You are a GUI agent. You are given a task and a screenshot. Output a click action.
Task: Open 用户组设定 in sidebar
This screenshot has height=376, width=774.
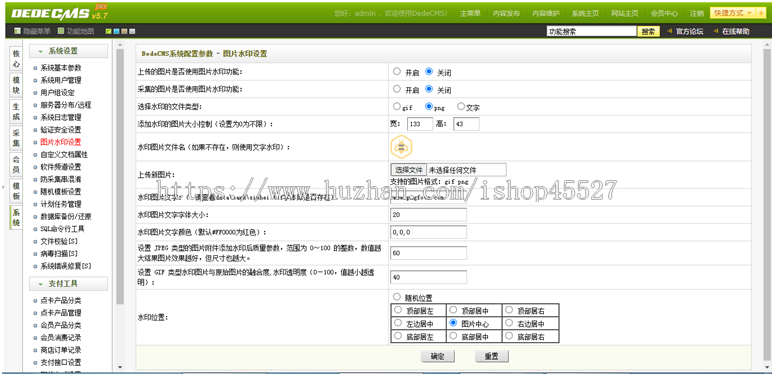[57, 92]
